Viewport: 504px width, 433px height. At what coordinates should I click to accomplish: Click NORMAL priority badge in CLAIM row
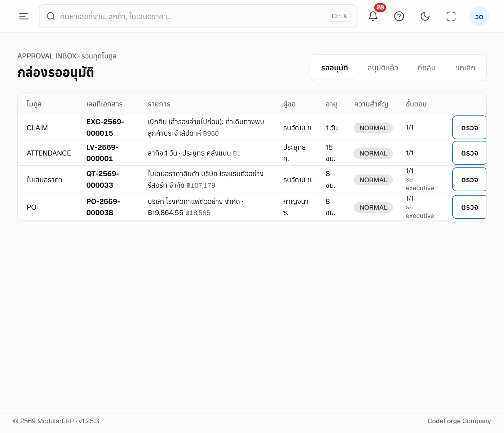(373, 128)
